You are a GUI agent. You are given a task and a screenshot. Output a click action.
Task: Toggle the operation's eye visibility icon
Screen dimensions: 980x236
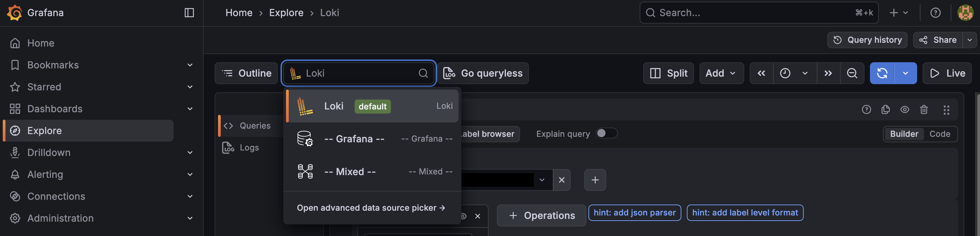(463, 216)
